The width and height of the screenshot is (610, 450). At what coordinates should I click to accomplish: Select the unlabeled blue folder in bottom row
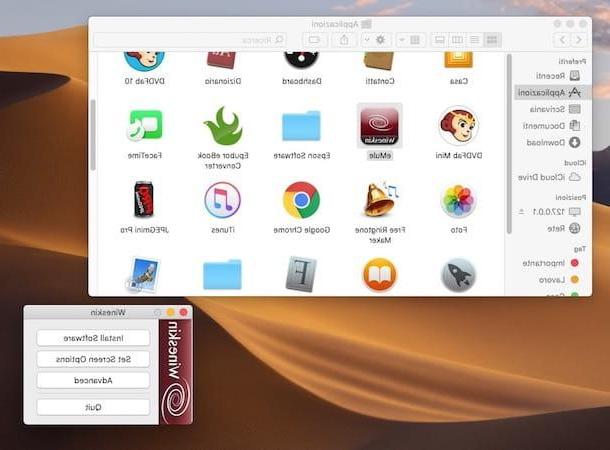point(223,275)
